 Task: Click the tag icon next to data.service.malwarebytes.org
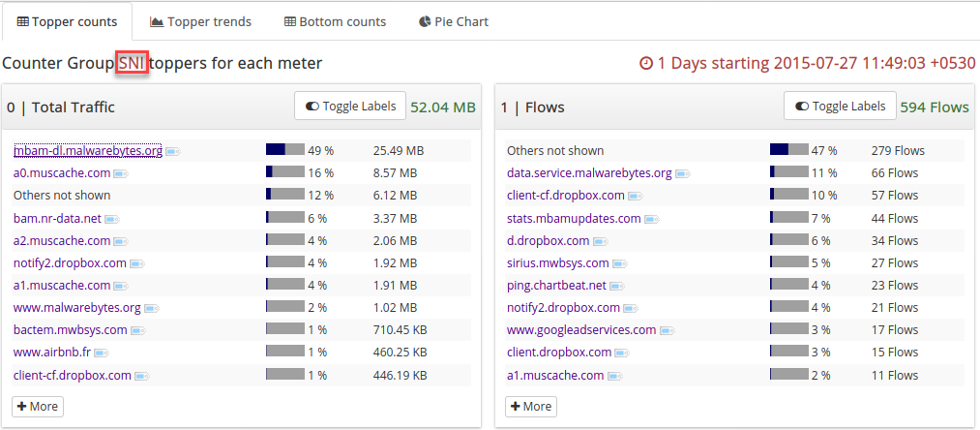683,174
